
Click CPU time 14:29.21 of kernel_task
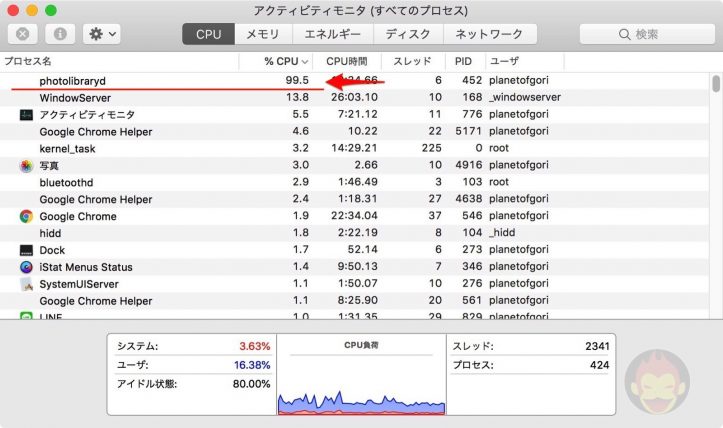point(354,148)
